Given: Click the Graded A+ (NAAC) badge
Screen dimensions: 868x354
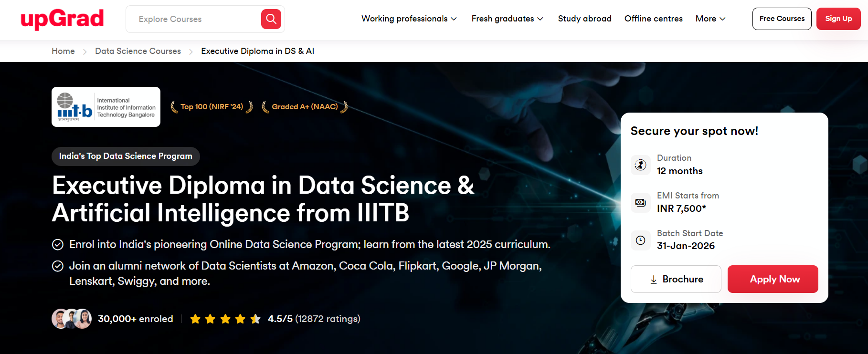Looking at the screenshot, I should [305, 107].
